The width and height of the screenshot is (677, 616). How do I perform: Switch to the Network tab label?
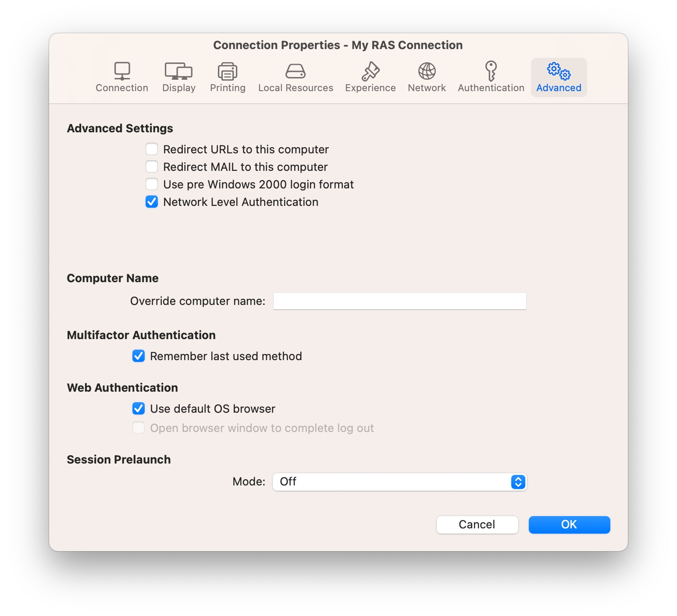pos(427,88)
